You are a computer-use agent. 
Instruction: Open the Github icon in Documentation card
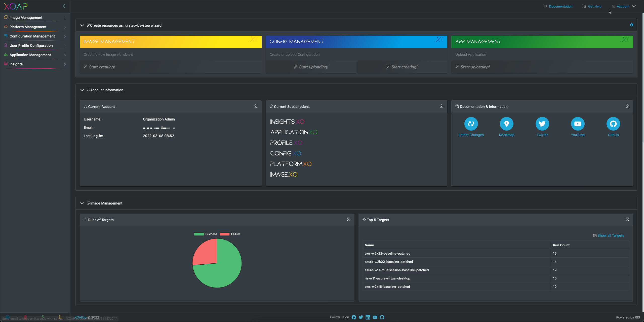(613, 124)
